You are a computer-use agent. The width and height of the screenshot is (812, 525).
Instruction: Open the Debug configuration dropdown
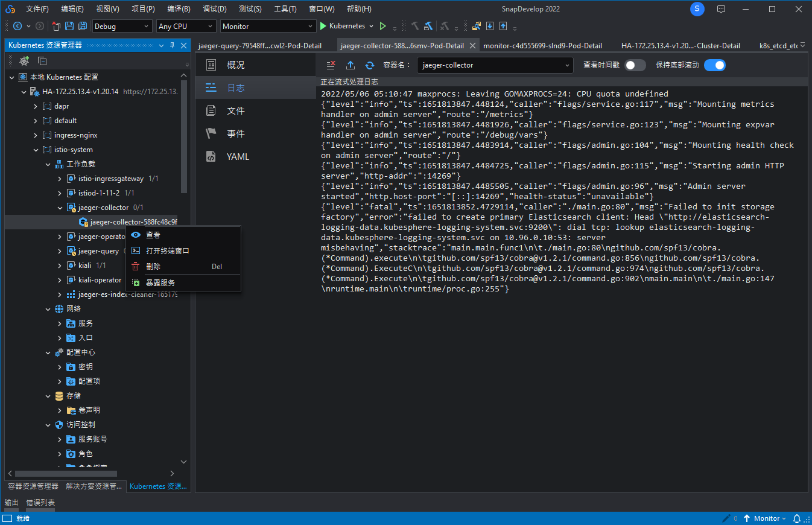pyautogui.click(x=122, y=26)
